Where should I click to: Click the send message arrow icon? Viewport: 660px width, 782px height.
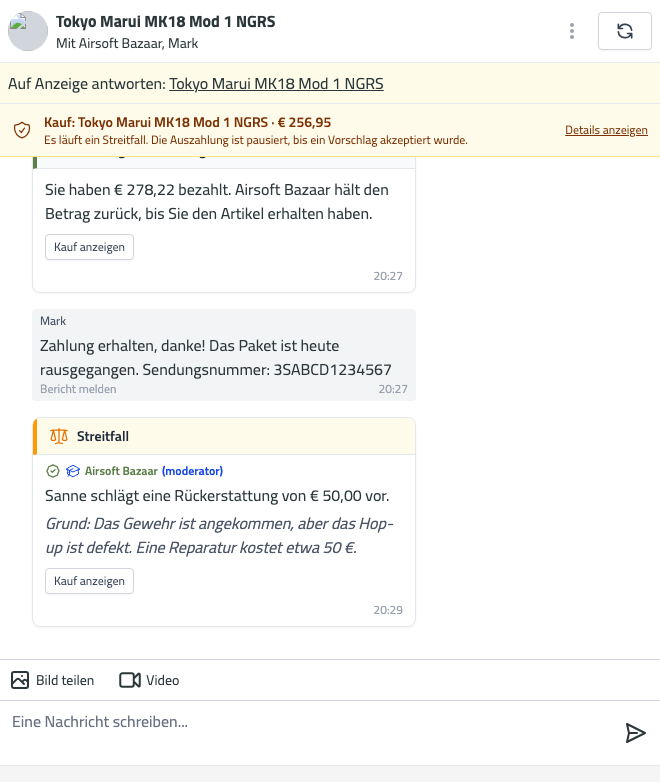tap(636, 733)
